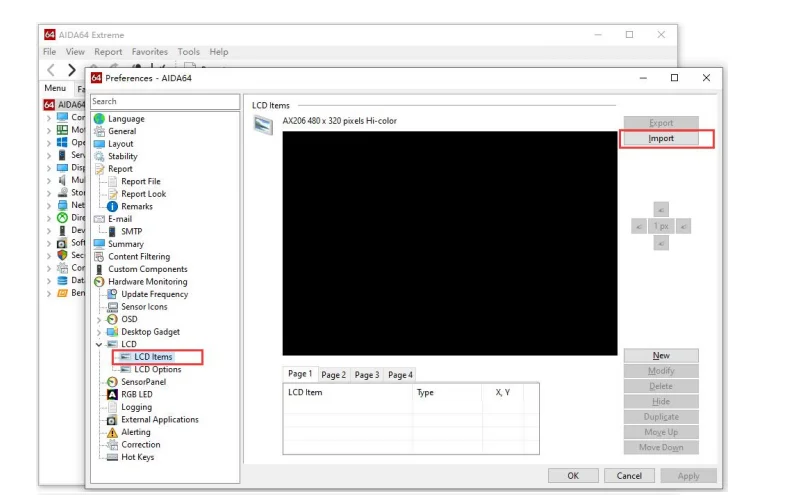
Task: Open the Content Filtering icon
Action: (x=99, y=256)
